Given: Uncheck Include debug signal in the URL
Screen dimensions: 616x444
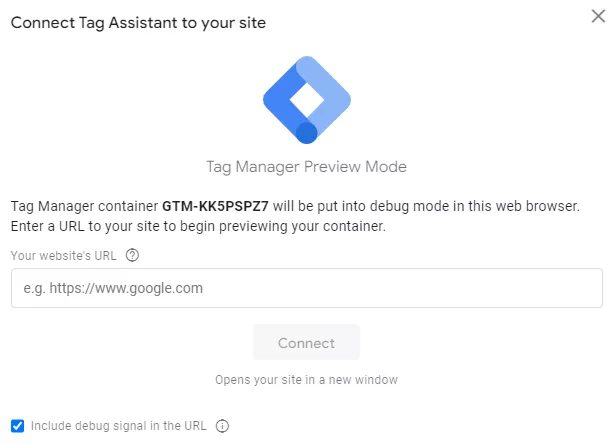Looking at the screenshot, I should 17,426.
